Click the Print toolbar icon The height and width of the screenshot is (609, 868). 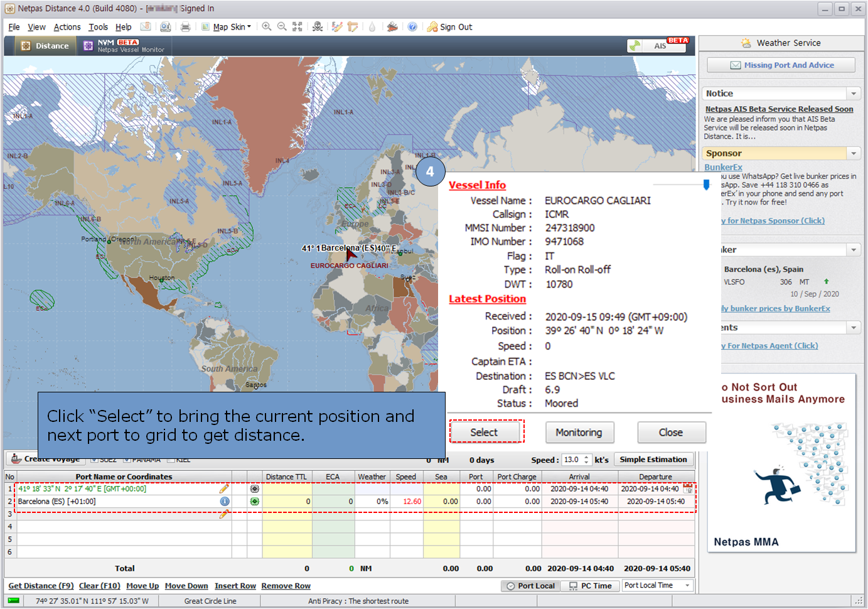[x=185, y=27]
